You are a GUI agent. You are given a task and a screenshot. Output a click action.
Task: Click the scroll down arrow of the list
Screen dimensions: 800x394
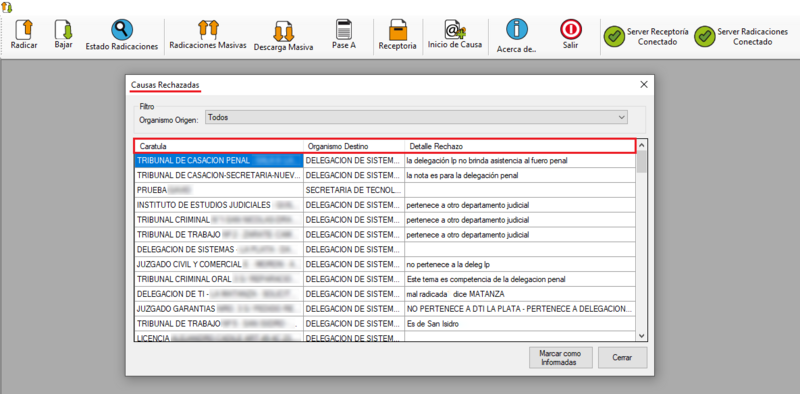click(x=642, y=335)
